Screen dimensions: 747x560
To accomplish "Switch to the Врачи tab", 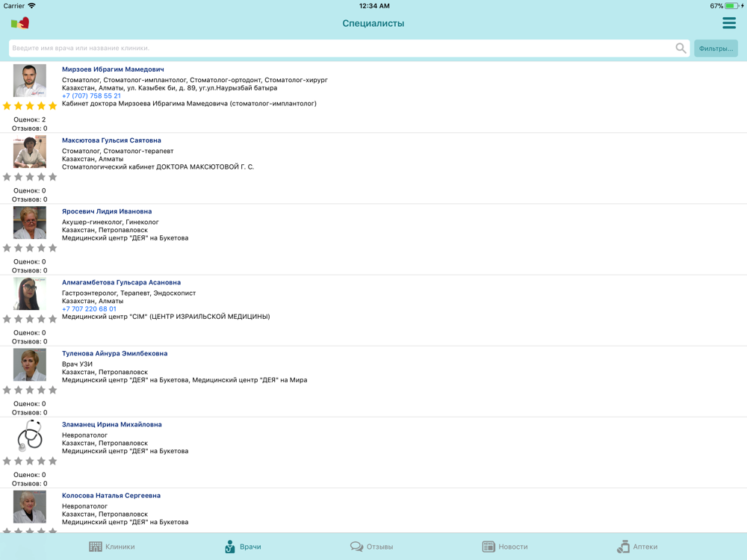I will [243, 547].
